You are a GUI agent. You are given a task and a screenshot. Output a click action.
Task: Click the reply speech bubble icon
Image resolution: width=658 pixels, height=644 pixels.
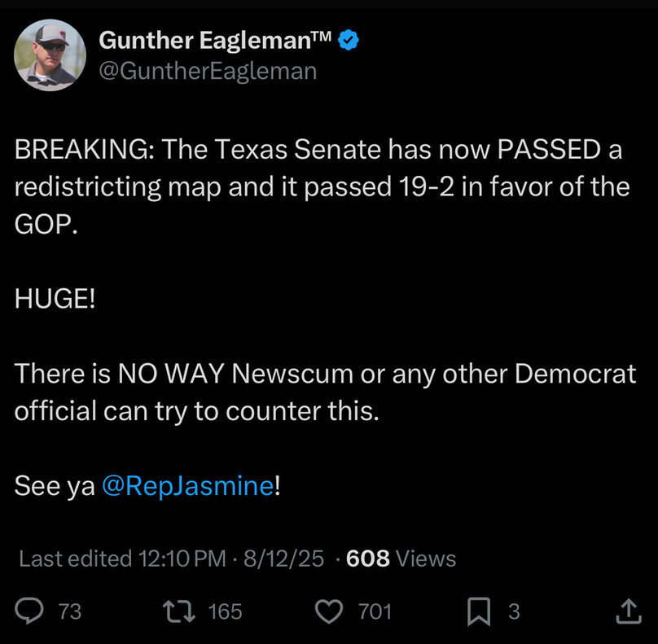coord(30,611)
